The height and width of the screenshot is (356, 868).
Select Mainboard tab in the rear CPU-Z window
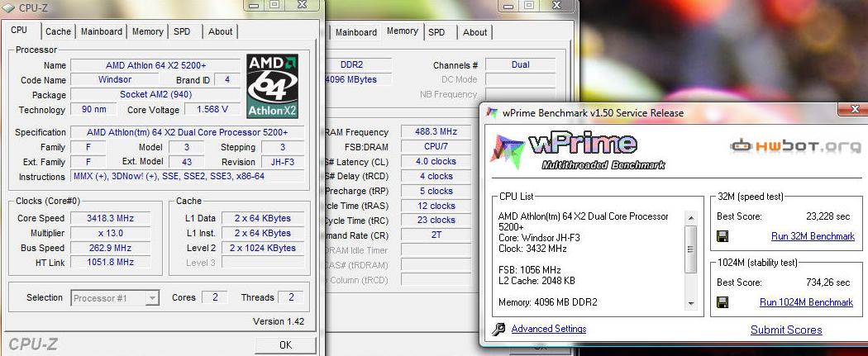[x=356, y=32]
